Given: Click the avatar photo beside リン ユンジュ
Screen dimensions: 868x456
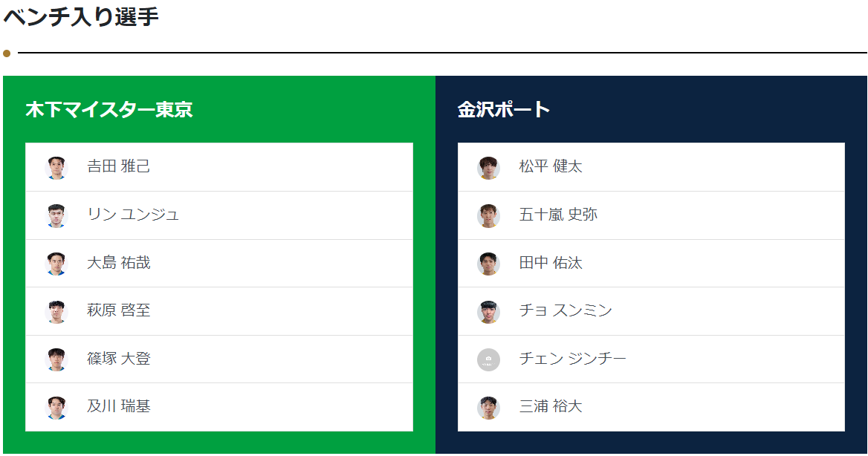Looking at the screenshot, I should (56, 215).
